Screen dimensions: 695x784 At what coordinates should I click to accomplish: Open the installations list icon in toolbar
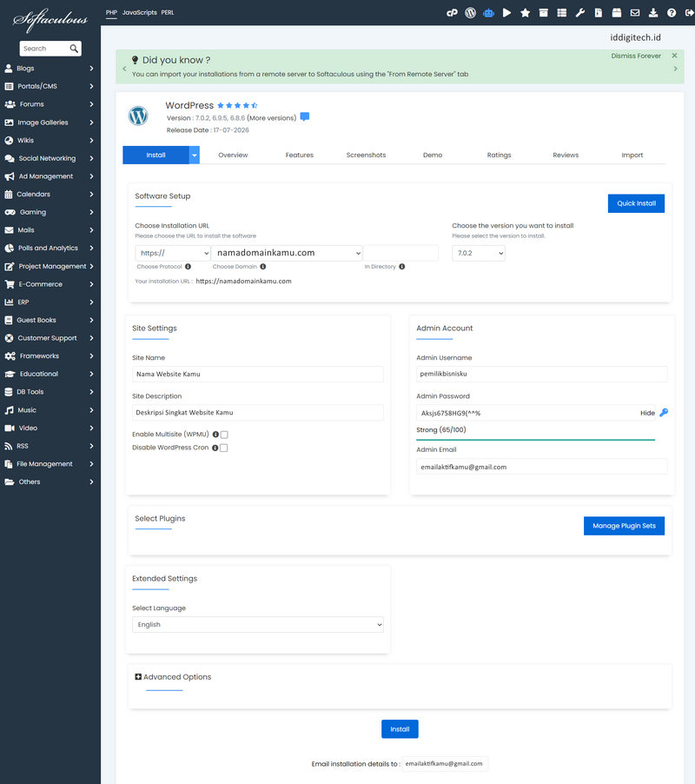pyautogui.click(x=561, y=13)
